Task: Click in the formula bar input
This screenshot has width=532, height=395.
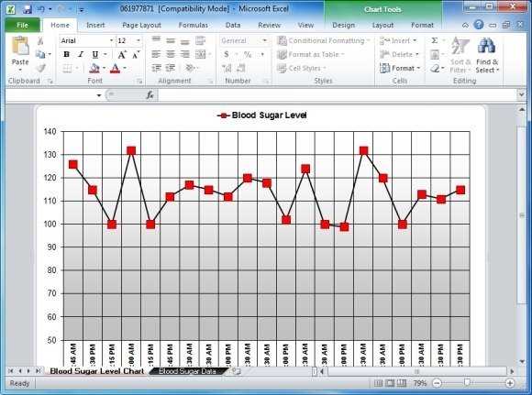Action: pyautogui.click(x=337, y=95)
